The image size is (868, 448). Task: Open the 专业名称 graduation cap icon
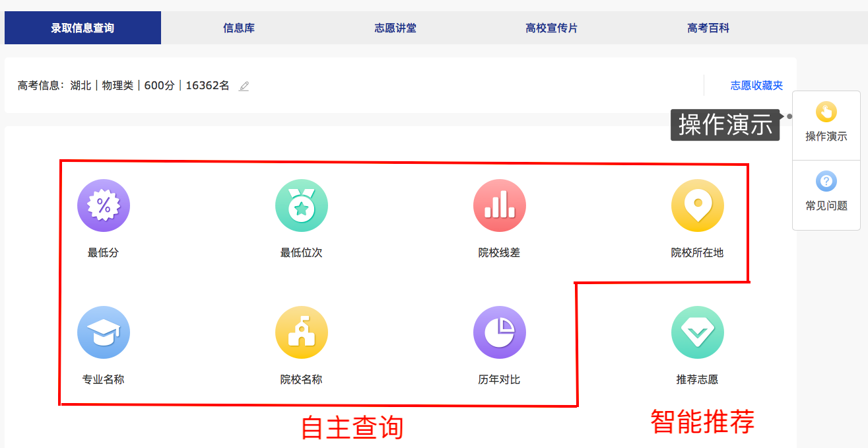click(104, 332)
